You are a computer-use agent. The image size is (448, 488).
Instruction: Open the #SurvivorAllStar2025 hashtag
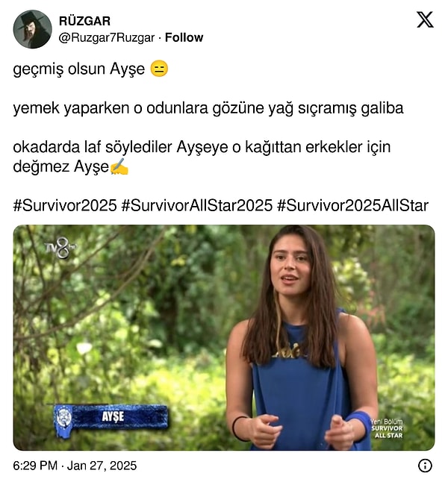pos(197,205)
